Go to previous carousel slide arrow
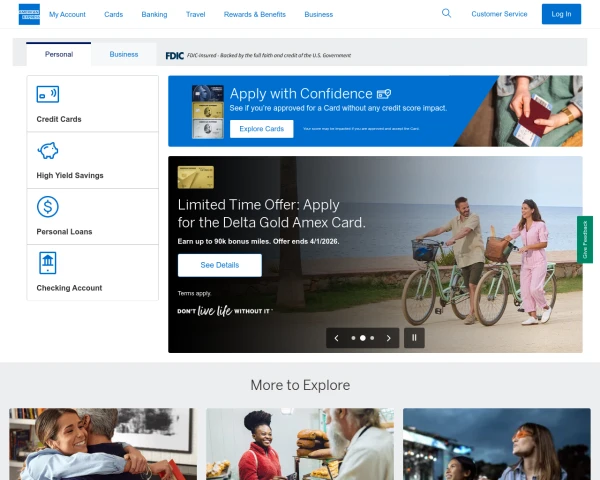The image size is (600, 480). pyautogui.click(x=337, y=338)
